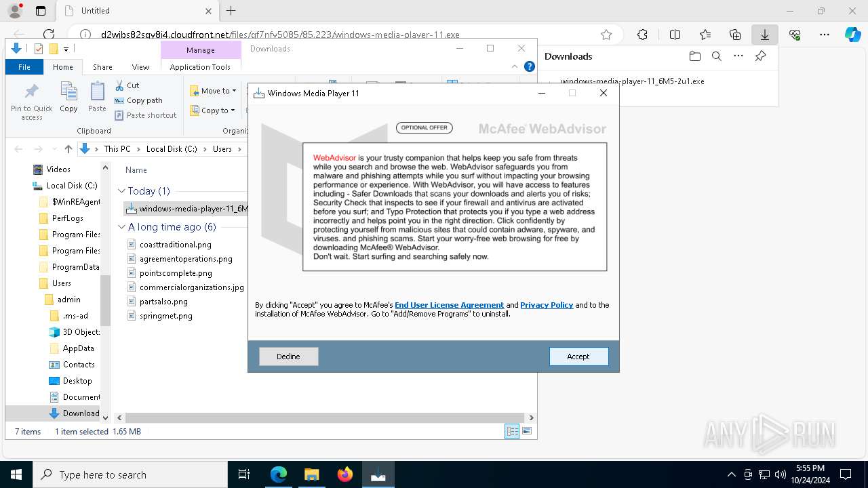
Task: Click Manage contextual tab
Action: [x=201, y=50]
